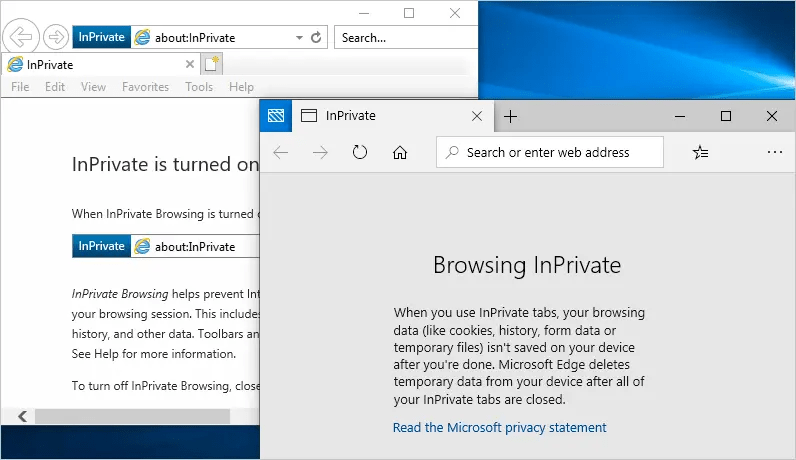Click the Edge Back arrow
This screenshot has width=796, height=460.
281,152
